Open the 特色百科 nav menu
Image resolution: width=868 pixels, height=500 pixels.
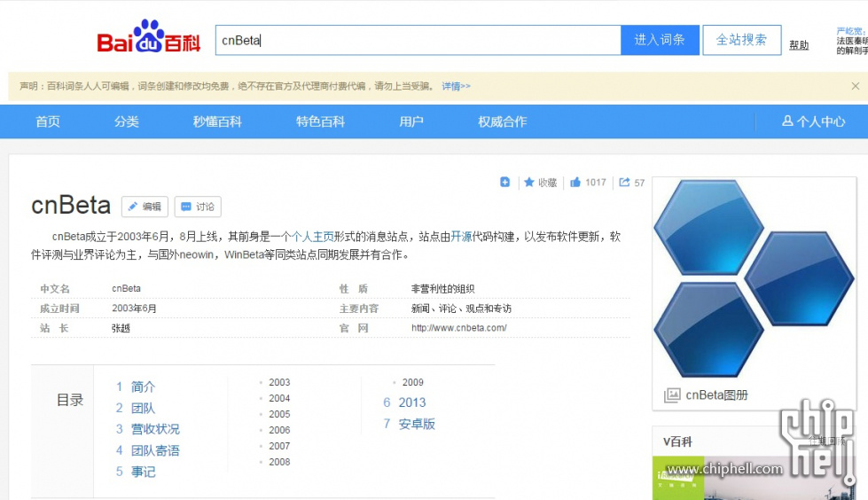tap(321, 121)
